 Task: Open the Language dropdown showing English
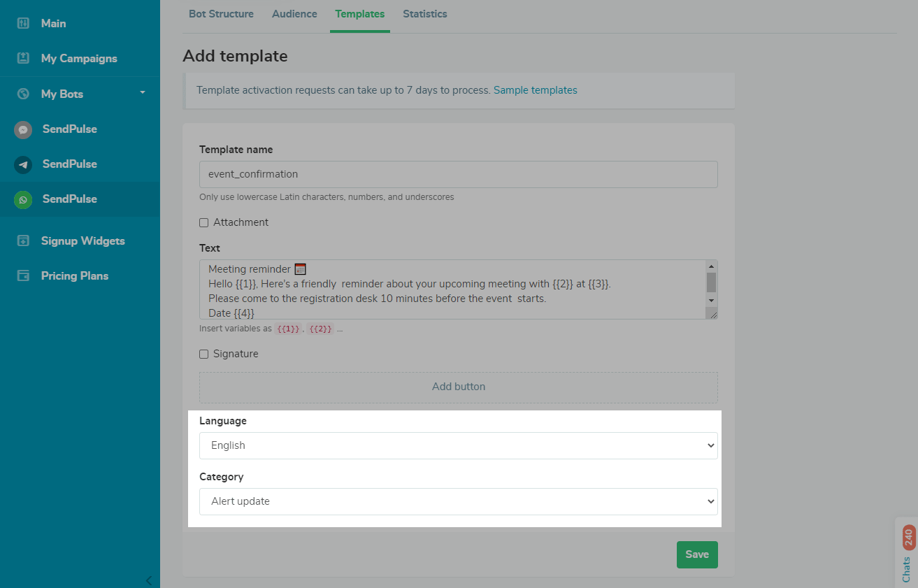click(x=458, y=445)
